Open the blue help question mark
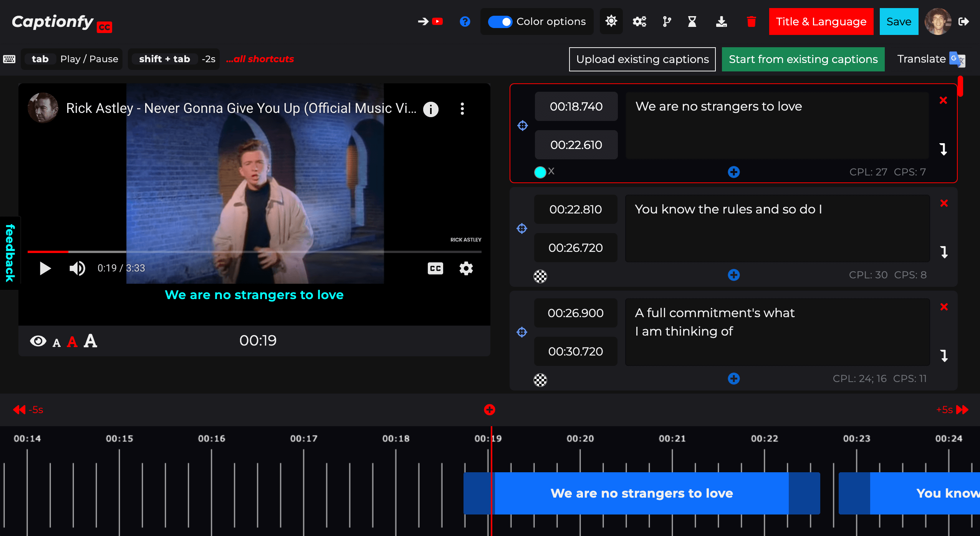The width and height of the screenshot is (980, 536). tap(465, 22)
